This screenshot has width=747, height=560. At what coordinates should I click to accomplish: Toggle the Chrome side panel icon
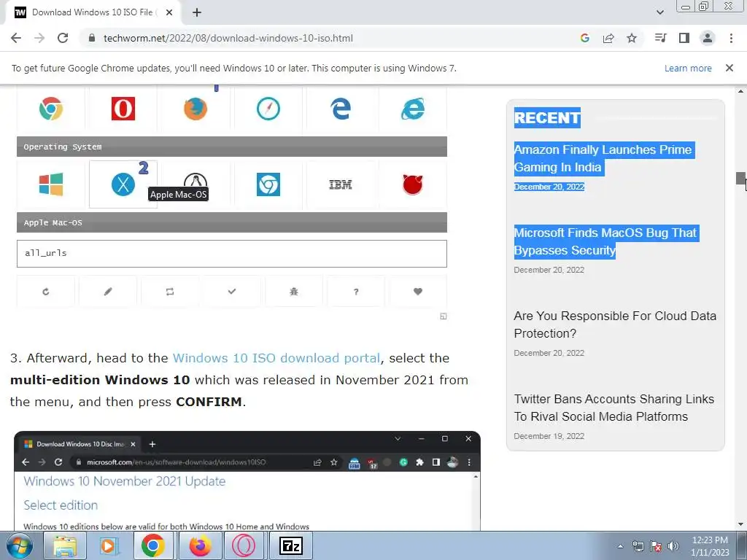pyautogui.click(x=684, y=38)
